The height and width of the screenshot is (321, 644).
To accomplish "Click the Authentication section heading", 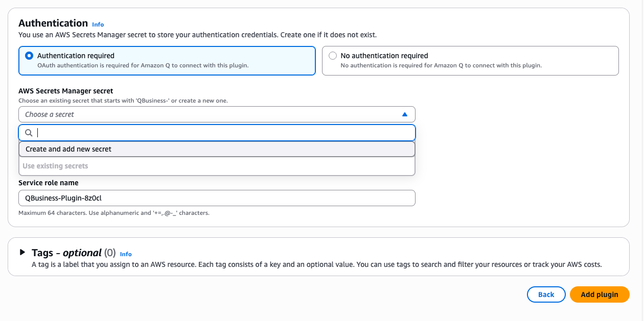I will (x=53, y=23).
